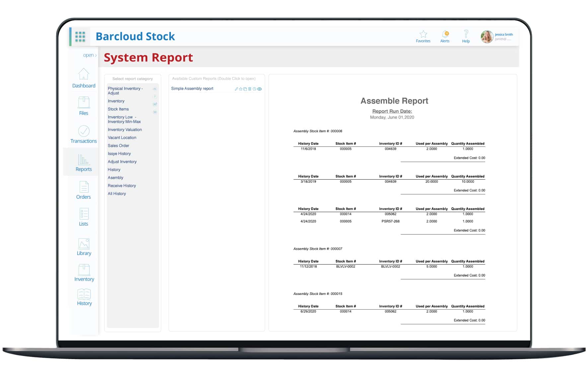
Task: Choose Issye History report category
Action: (x=119, y=153)
